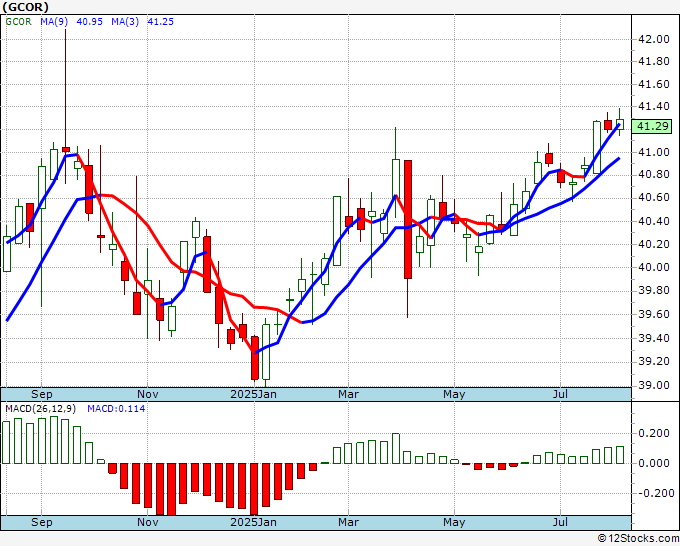This screenshot has width=680, height=546.
Task: Click the 39.20 price axis label
Action: click(x=654, y=361)
